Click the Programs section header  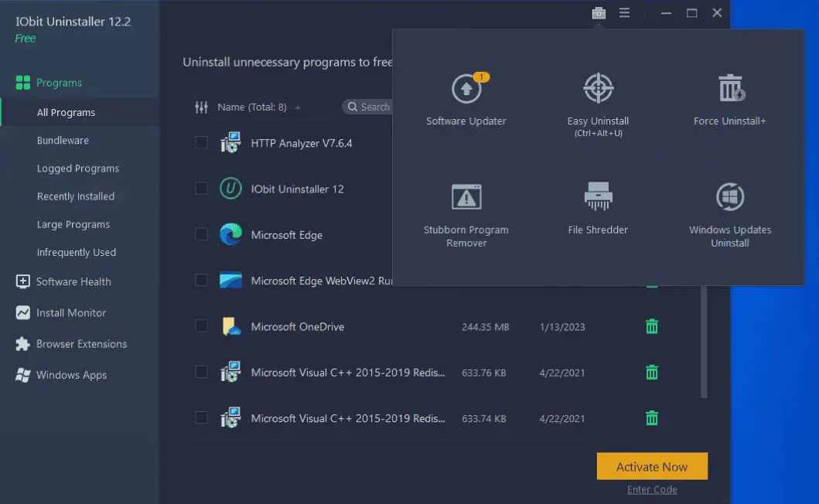(x=59, y=83)
